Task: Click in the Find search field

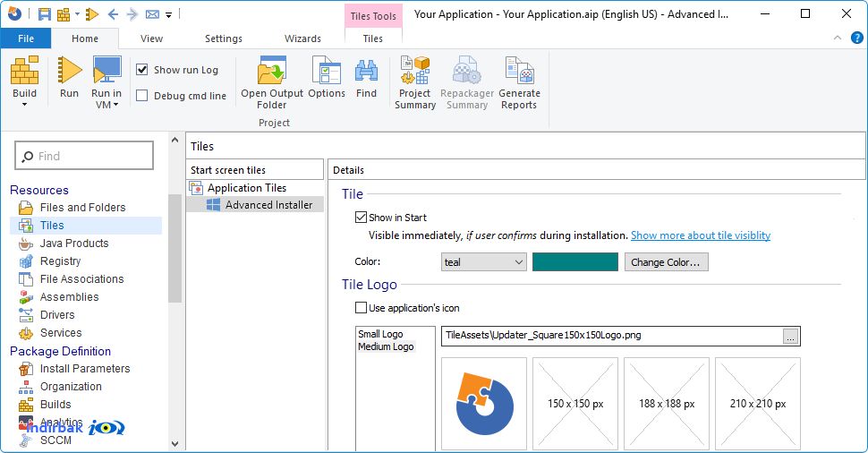Action: click(84, 156)
